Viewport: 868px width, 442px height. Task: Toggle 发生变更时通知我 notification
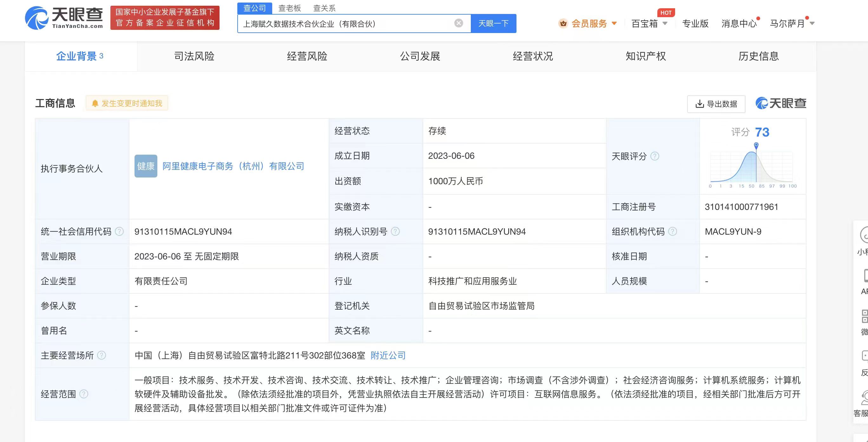127,103
